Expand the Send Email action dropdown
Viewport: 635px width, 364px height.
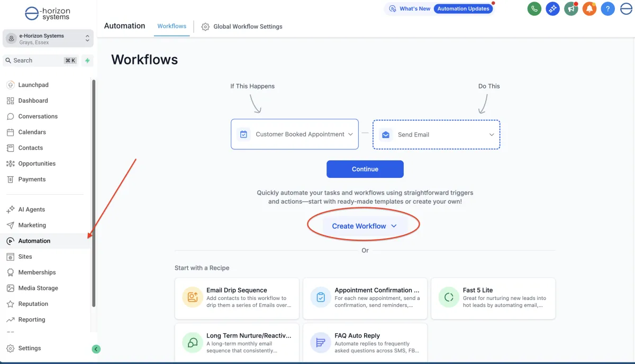click(x=437, y=134)
